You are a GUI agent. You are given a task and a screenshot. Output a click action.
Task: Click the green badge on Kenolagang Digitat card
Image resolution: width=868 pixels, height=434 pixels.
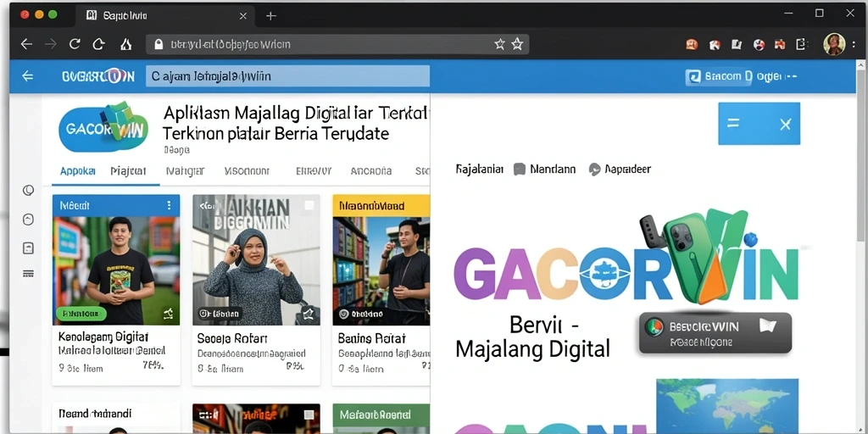click(x=81, y=314)
